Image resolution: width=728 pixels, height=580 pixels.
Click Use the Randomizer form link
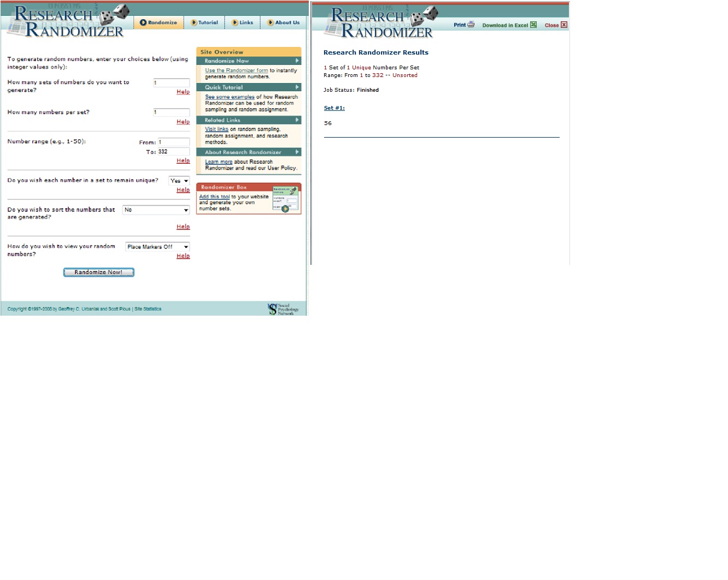tap(237, 70)
